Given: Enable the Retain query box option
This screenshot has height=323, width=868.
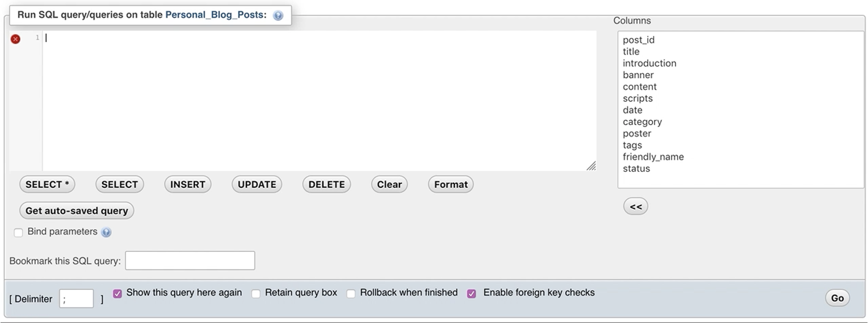Looking at the screenshot, I should (x=256, y=293).
